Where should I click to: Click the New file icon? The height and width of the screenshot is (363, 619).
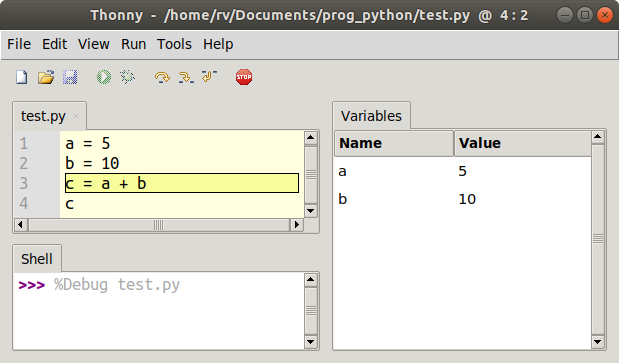pyautogui.click(x=22, y=77)
